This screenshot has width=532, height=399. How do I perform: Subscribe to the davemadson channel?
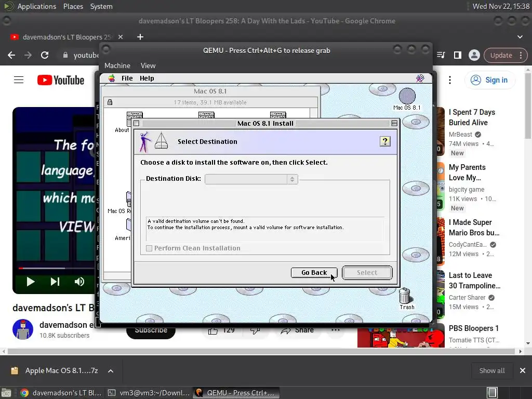(x=151, y=333)
